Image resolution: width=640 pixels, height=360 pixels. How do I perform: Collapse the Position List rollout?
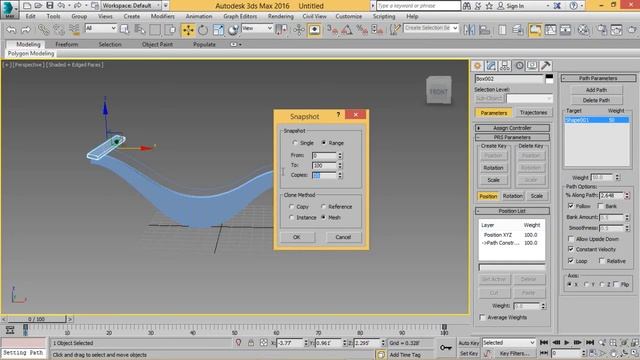pyautogui.click(x=512, y=211)
